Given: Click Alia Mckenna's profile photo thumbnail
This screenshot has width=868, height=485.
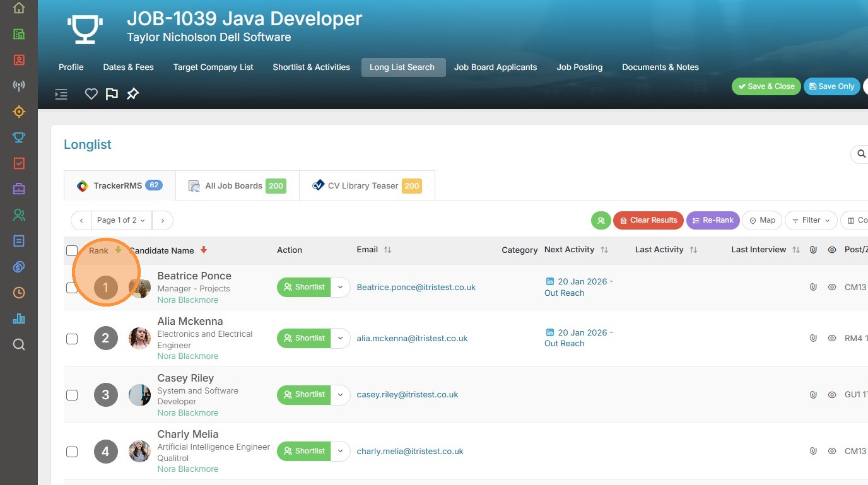Looking at the screenshot, I should click(139, 338).
